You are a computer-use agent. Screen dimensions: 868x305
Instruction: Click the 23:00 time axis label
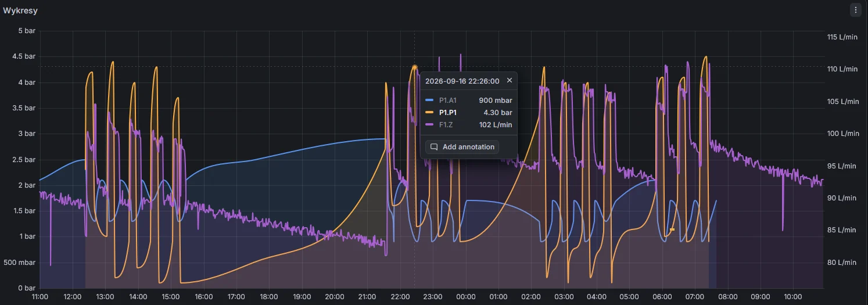pyautogui.click(x=433, y=296)
